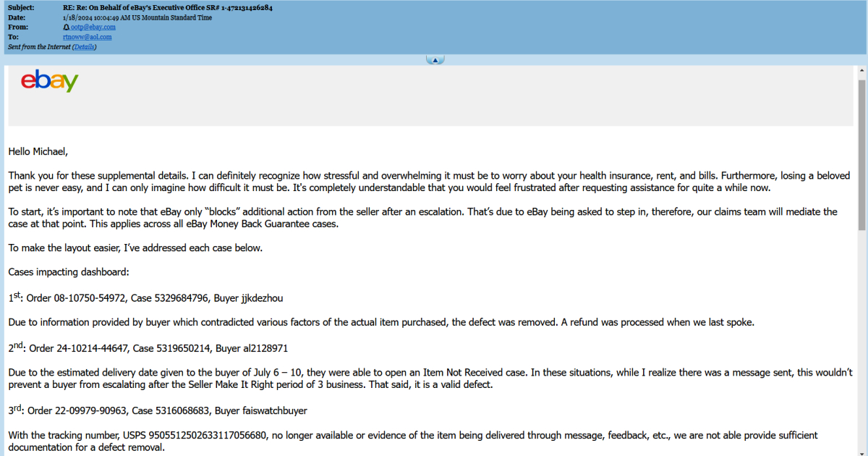Click the sentence about the defect being removed
868x456 pixels.
[381, 323]
